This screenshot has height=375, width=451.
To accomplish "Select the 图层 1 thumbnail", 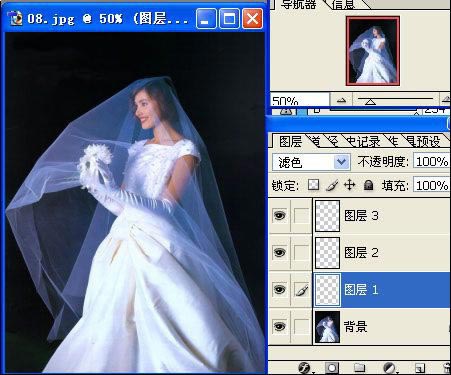I will pyautogui.click(x=327, y=289).
